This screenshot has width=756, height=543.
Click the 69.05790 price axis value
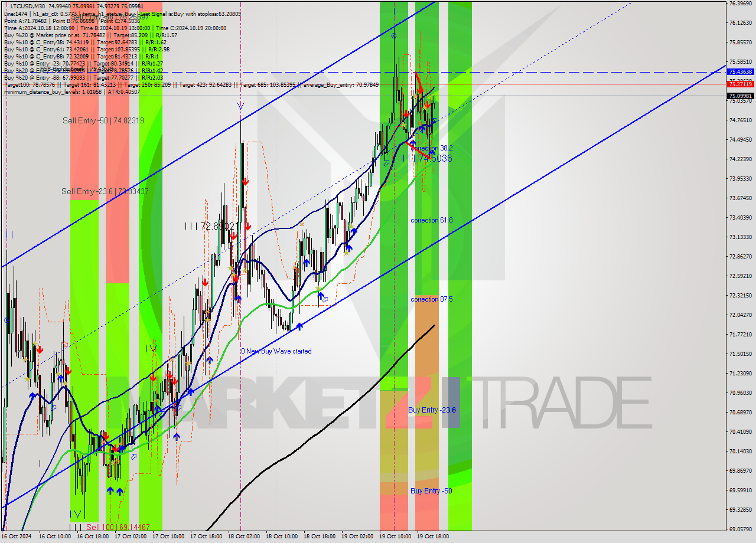coord(741,529)
